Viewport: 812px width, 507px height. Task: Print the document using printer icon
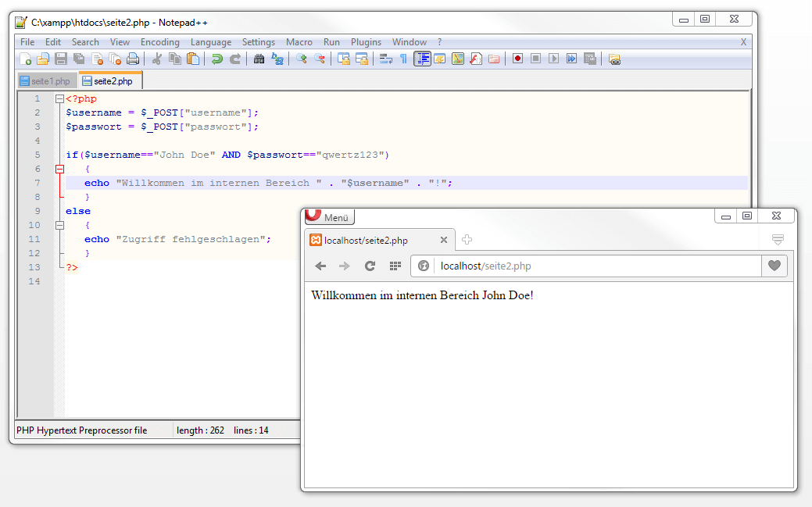[x=133, y=59]
